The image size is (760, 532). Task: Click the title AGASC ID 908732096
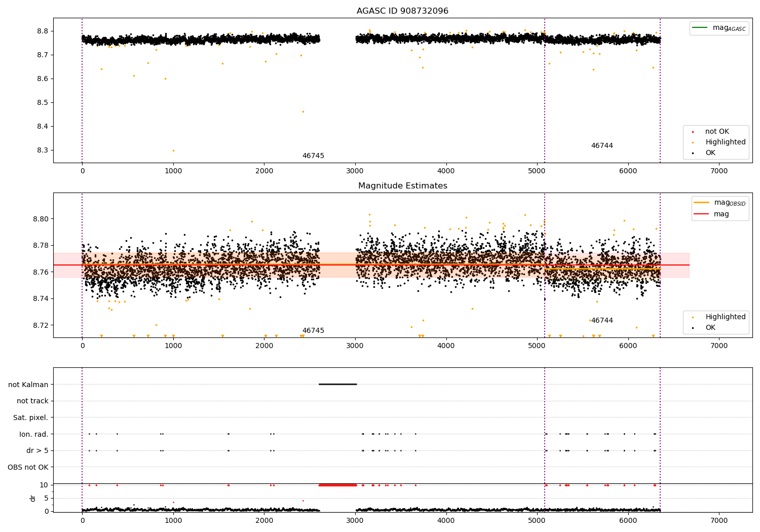pyautogui.click(x=402, y=11)
